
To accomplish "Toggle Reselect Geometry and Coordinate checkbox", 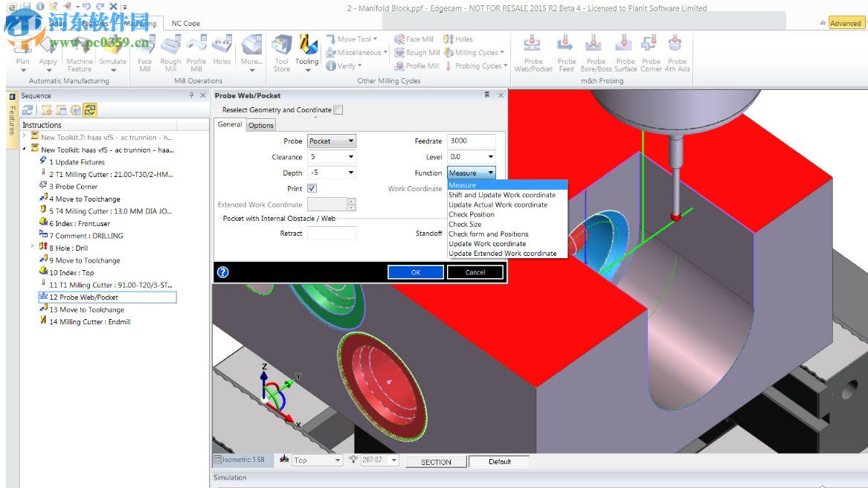I will tap(338, 109).
